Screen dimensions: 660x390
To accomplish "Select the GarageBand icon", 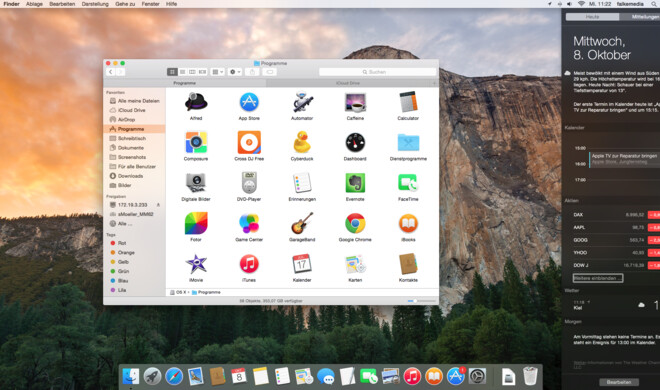I will click(302, 223).
